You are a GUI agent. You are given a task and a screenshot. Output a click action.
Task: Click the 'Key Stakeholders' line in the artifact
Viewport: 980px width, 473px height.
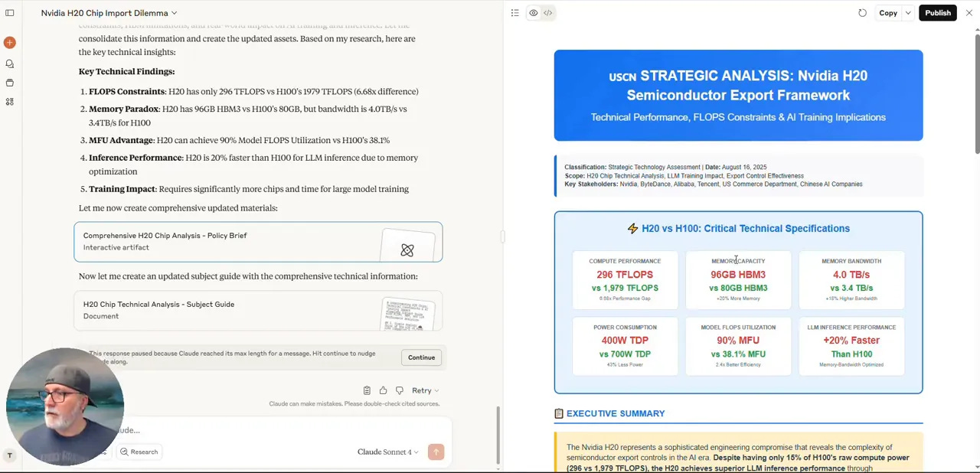[x=713, y=184]
